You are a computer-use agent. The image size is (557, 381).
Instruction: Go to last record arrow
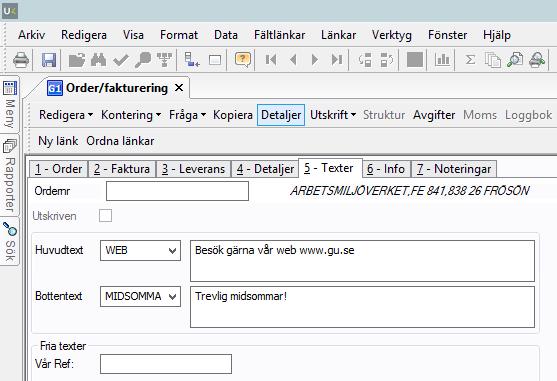(337, 60)
